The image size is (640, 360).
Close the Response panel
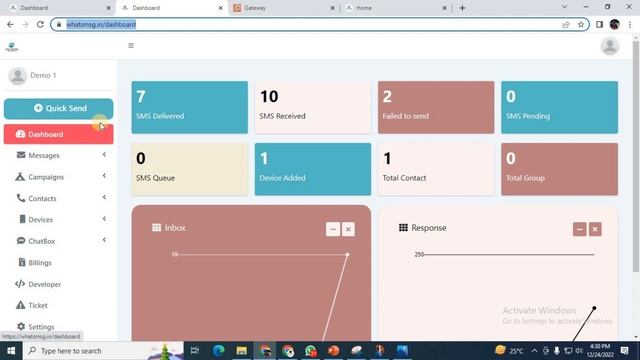(x=595, y=229)
